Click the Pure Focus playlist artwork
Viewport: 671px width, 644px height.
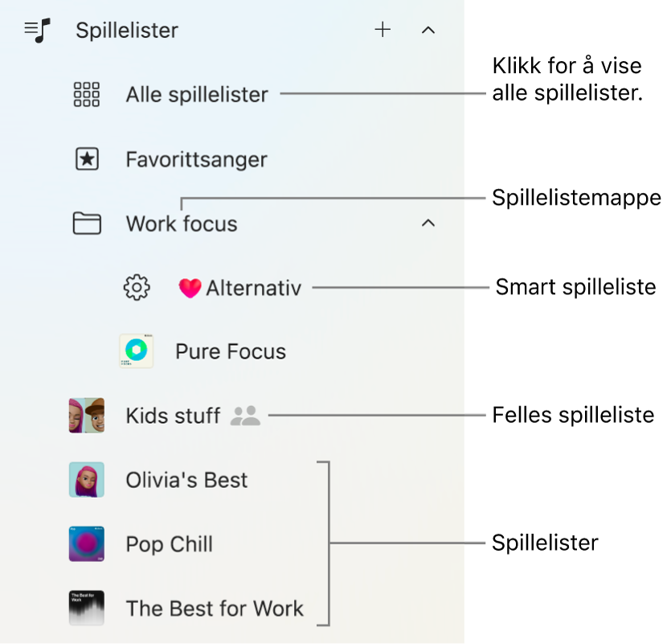pyautogui.click(x=136, y=351)
